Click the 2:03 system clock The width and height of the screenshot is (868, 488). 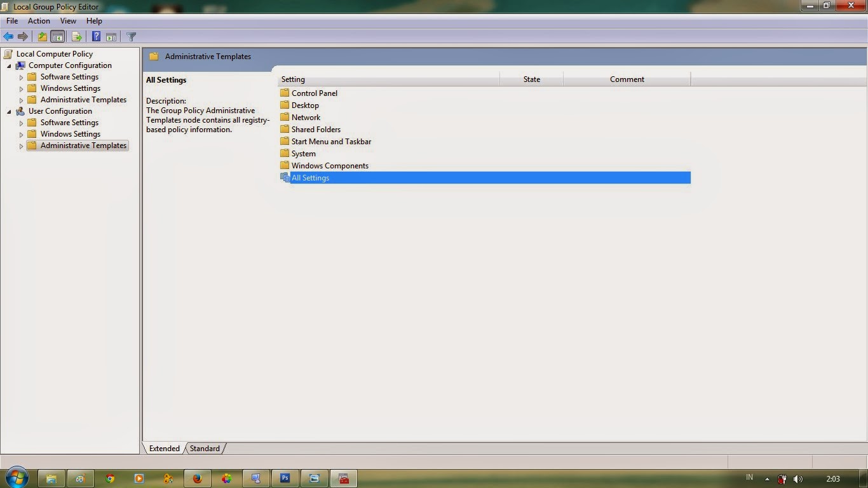pyautogui.click(x=833, y=478)
